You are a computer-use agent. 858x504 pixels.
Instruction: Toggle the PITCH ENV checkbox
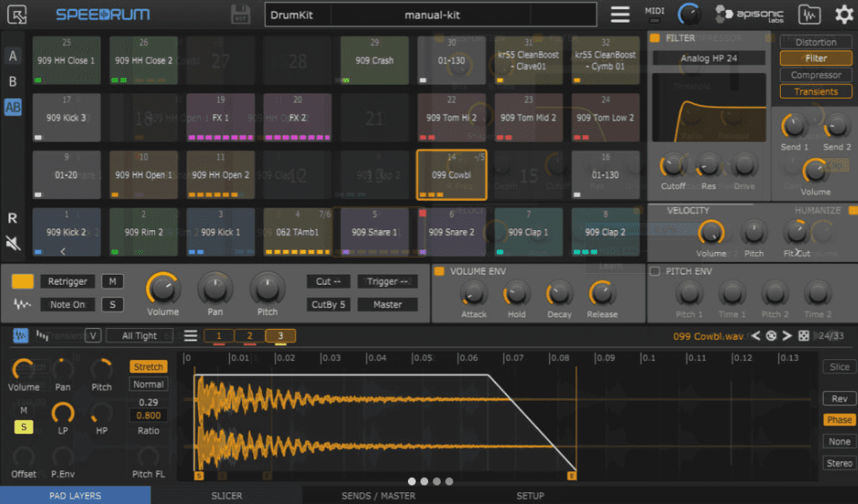[x=654, y=270]
